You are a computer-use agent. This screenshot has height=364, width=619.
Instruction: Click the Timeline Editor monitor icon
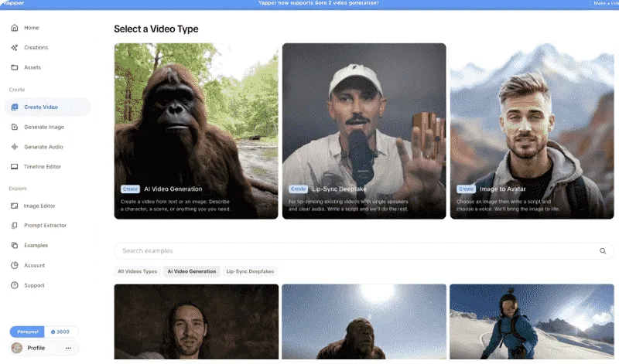(x=14, y=166)
